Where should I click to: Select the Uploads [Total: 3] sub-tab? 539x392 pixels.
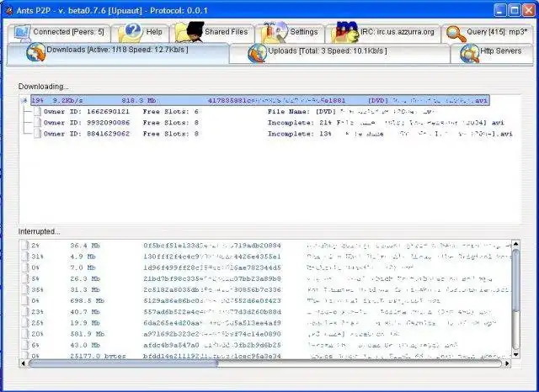pyautogui.click(x=339, y=54)
